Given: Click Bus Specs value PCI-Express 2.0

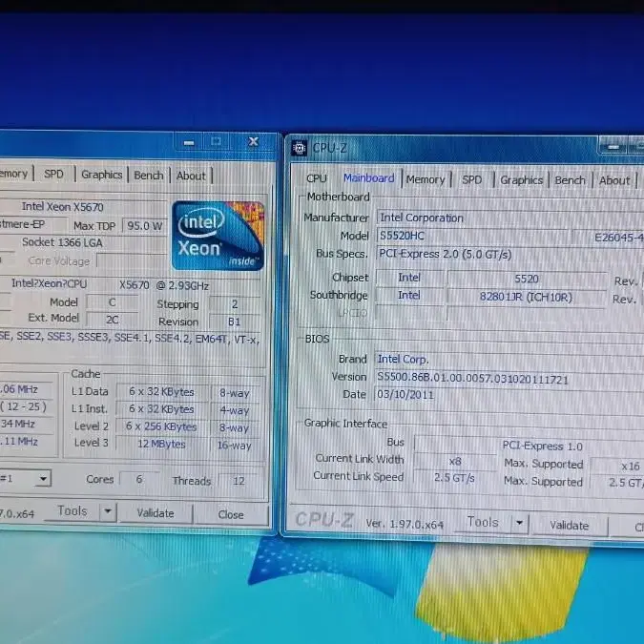Looking at the screenshot, I should [509, 254].
